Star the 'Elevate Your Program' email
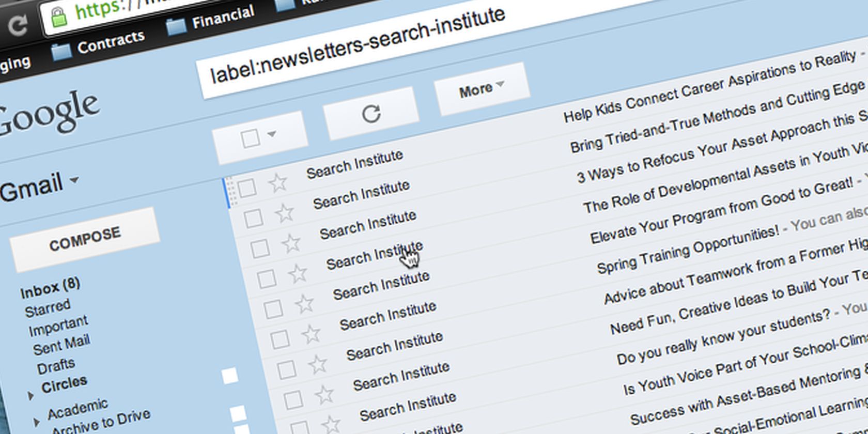The width and height of the screenshot is (868, 434). (305, 304)
